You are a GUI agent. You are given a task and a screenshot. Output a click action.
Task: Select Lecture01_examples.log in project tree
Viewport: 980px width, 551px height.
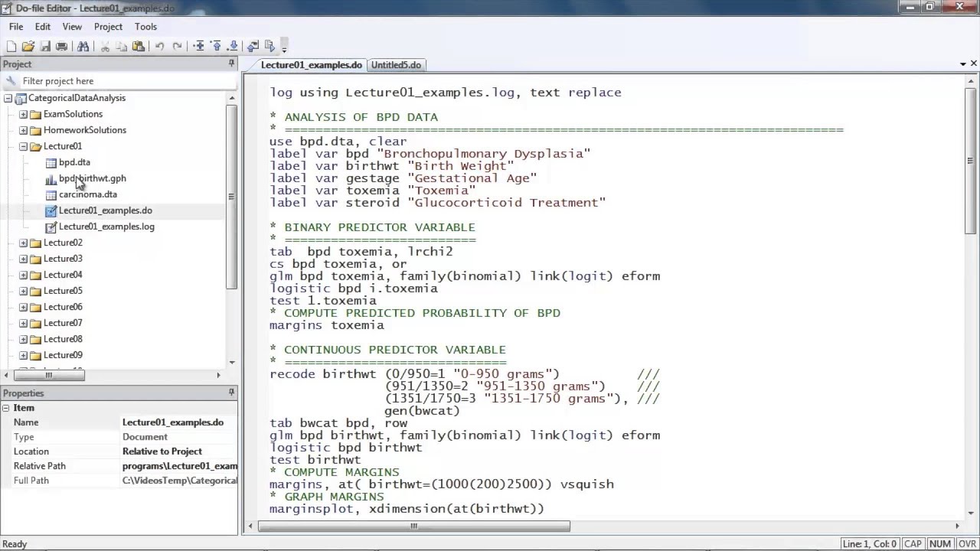click(106, 227)
